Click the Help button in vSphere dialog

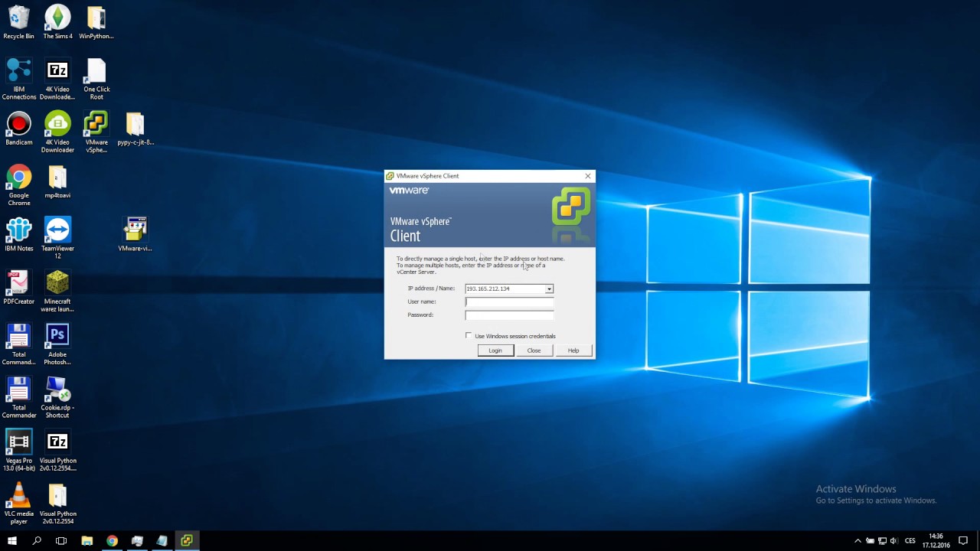(573, 350)
